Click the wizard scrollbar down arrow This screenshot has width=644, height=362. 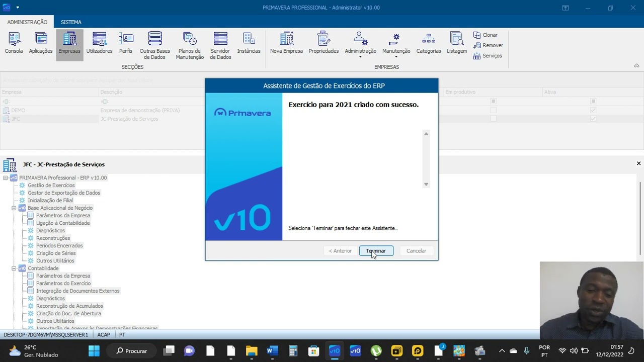[426, 185]
